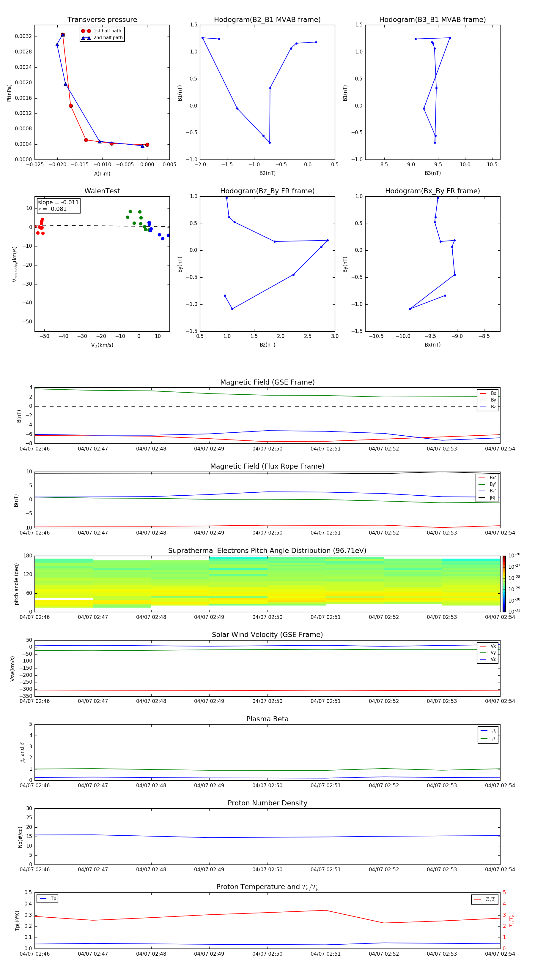The height and width of the screenshot is (980, 535).
Task: Click the "slope = -0.011" annotation
Action: [58, 203]
